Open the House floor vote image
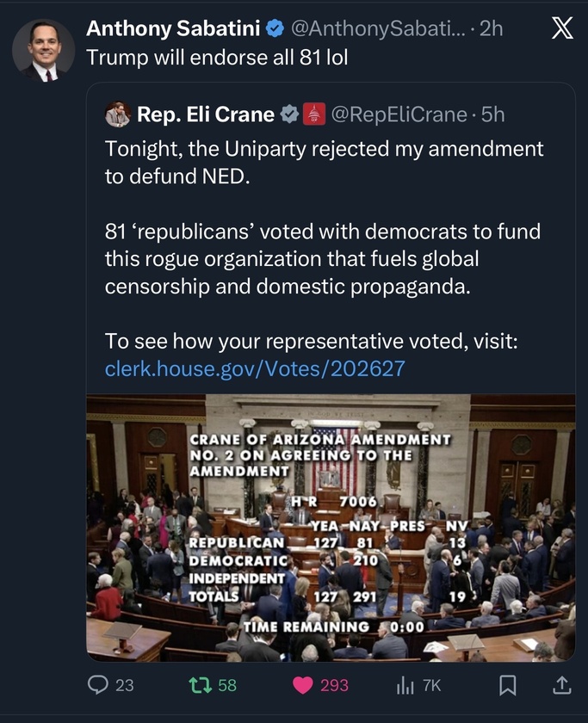Viewport: 588px width, 723px height. click(331, 528)
